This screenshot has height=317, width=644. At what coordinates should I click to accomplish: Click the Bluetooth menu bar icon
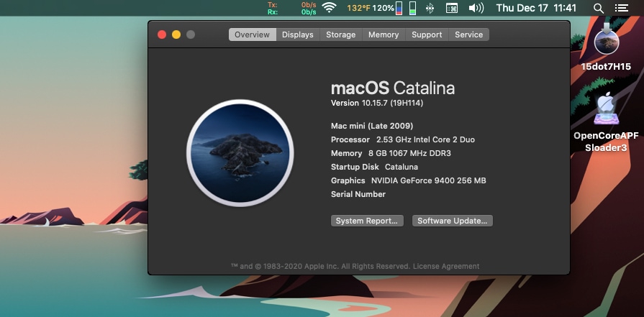430,8
